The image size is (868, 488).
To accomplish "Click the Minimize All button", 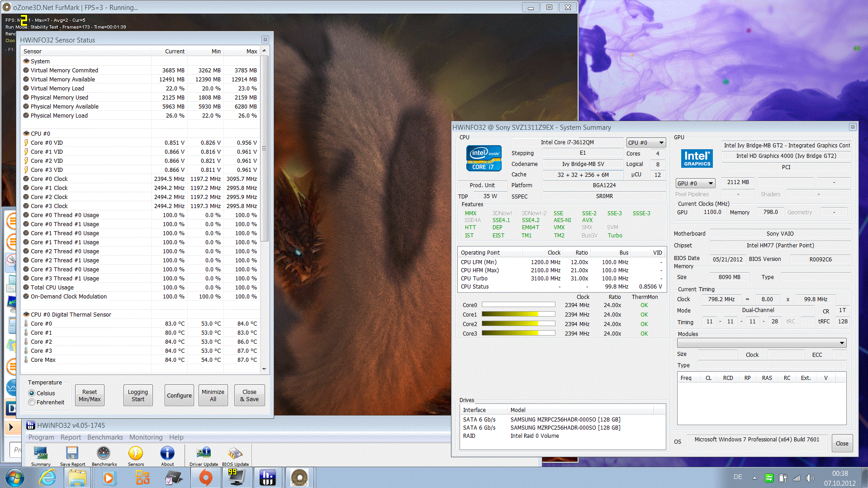I will (213, 395).
